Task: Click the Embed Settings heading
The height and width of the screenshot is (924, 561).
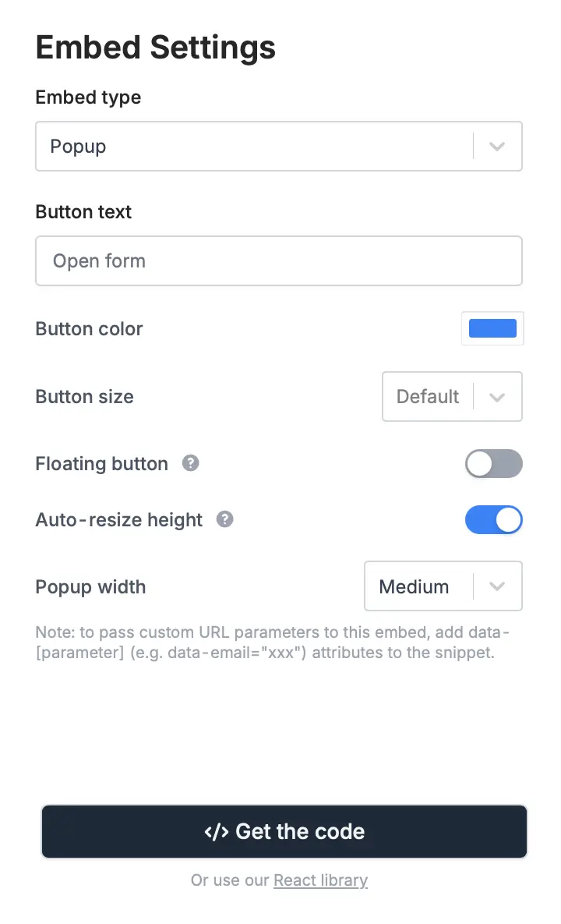Action: click(x=155, y=48)
